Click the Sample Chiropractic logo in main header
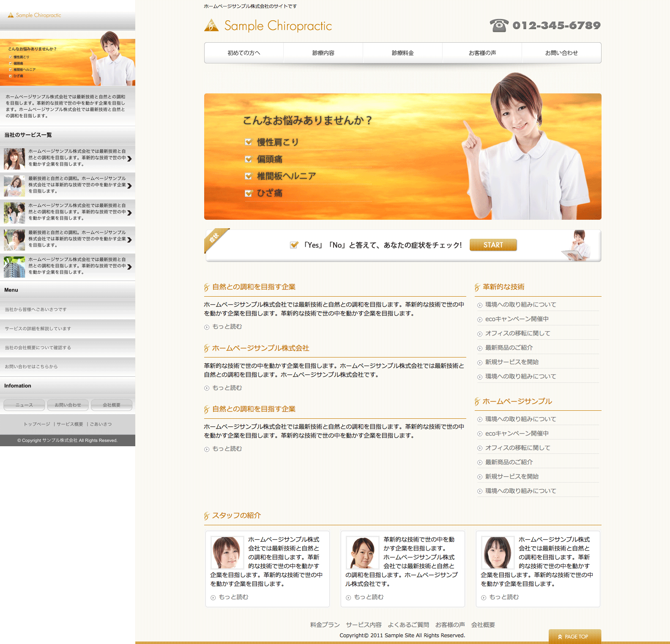Viewport: 670px width, 644px height. point(268,26)
